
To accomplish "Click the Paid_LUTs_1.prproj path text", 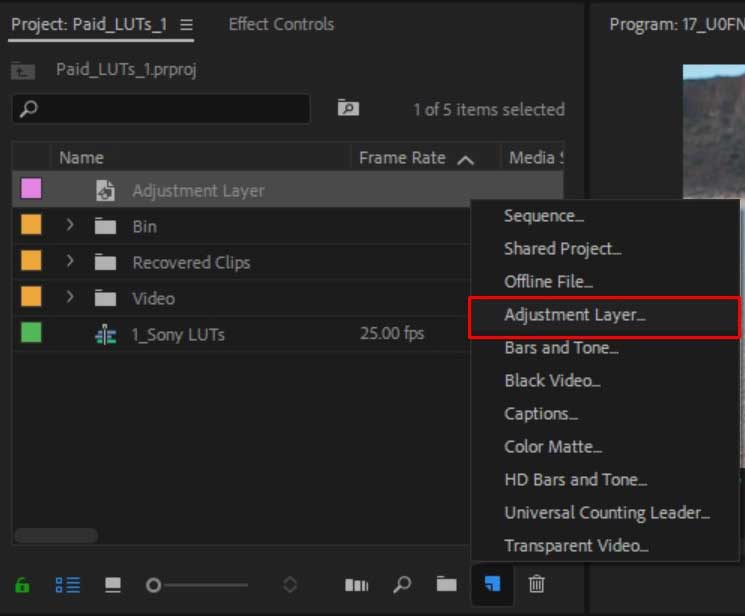I will click(126, 70).
